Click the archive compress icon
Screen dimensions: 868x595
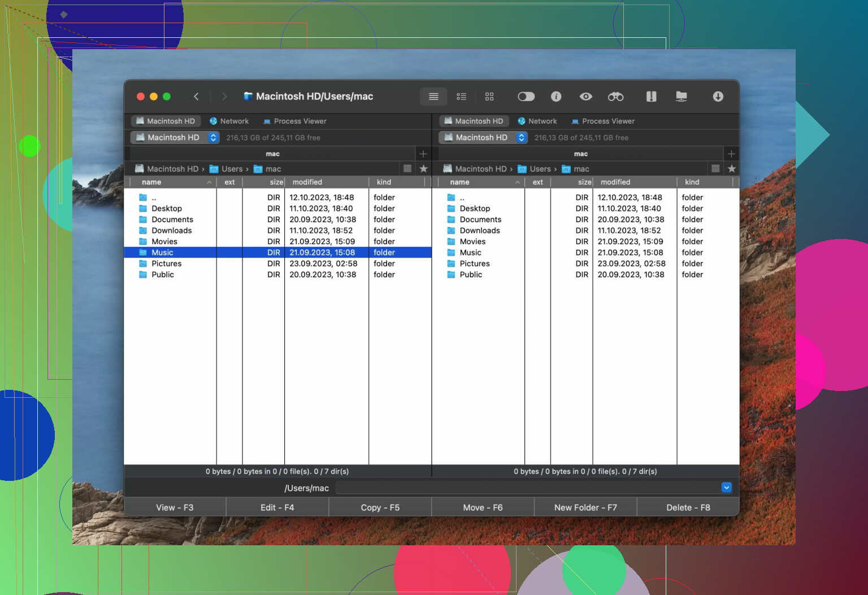pyautogui.click(x=651, y=97)
